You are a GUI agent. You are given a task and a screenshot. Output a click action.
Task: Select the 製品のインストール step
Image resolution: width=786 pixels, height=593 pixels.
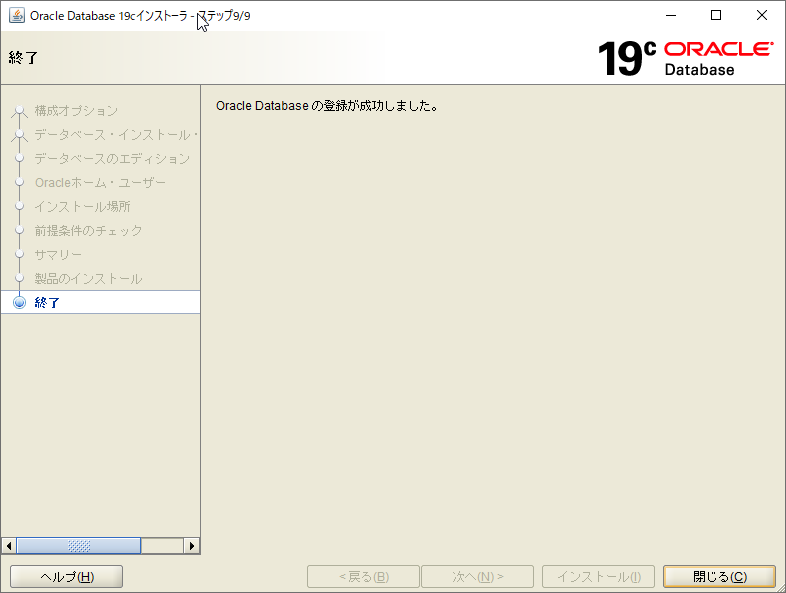point(88,279)
